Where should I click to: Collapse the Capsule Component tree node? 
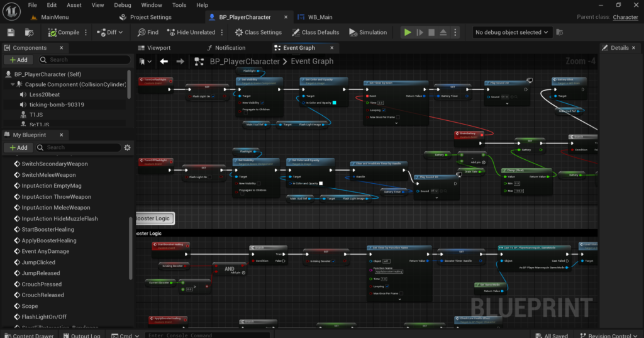click(13, 84)
